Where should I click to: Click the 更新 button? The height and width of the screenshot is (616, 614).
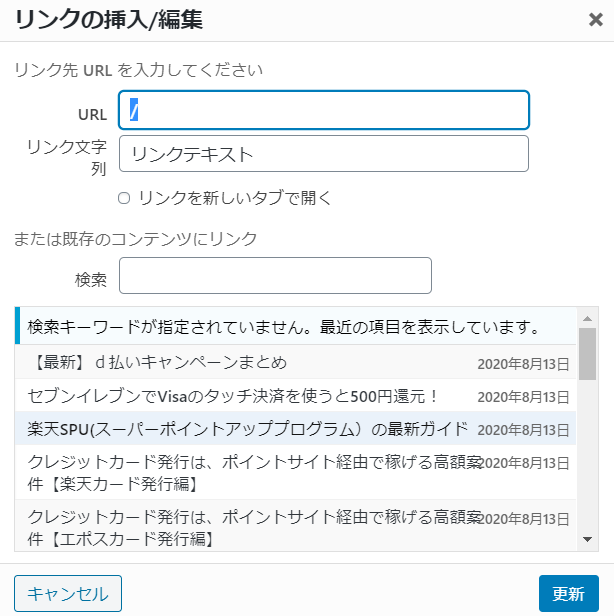(x=568, y=593)
